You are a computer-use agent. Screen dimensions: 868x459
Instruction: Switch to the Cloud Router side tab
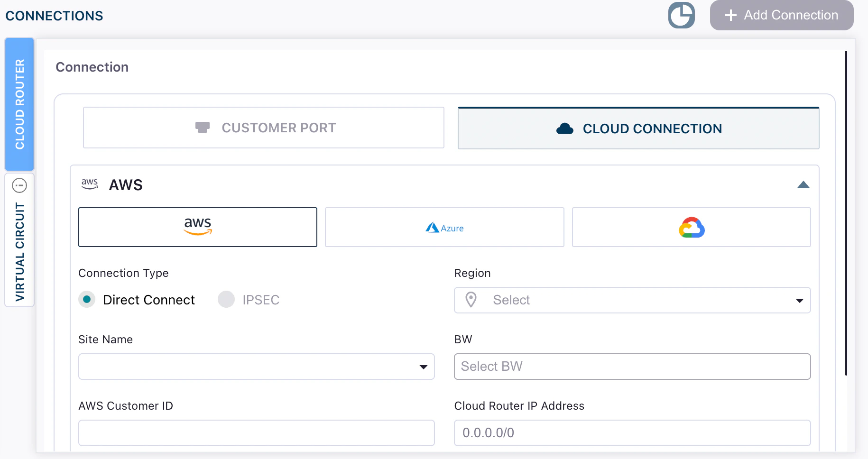(19, 104)
